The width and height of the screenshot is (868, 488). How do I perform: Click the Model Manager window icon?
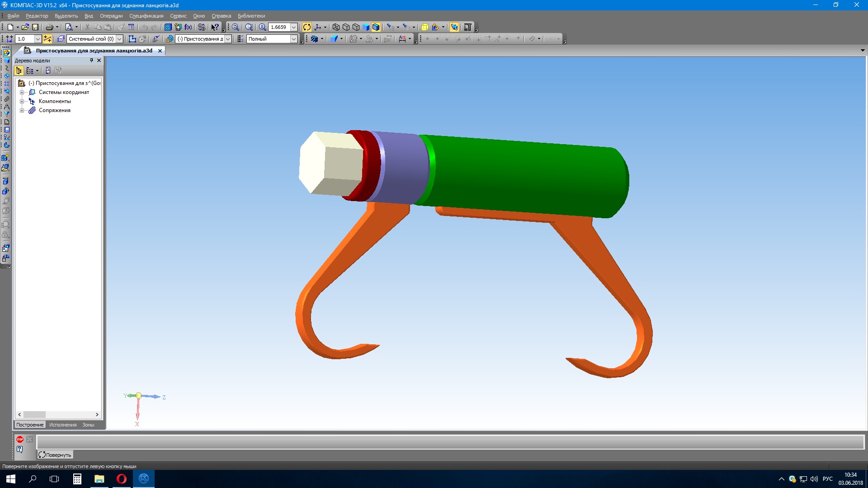(168, 27)
